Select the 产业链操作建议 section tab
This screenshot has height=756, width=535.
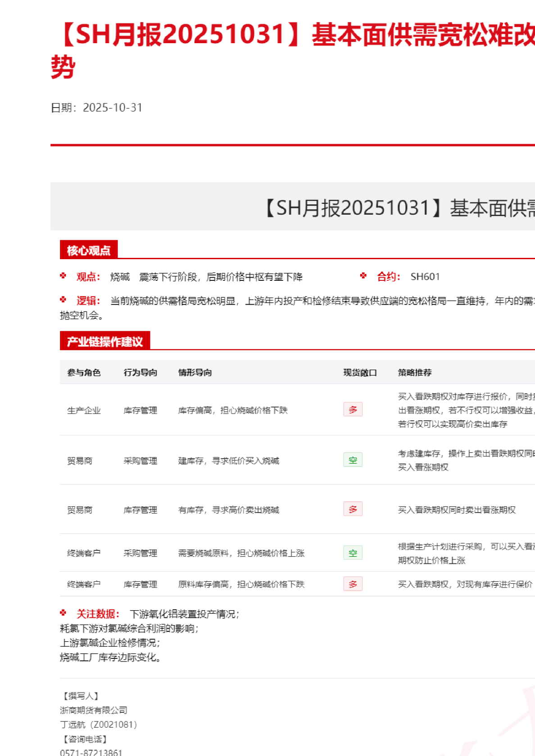(x=105, y=342)
